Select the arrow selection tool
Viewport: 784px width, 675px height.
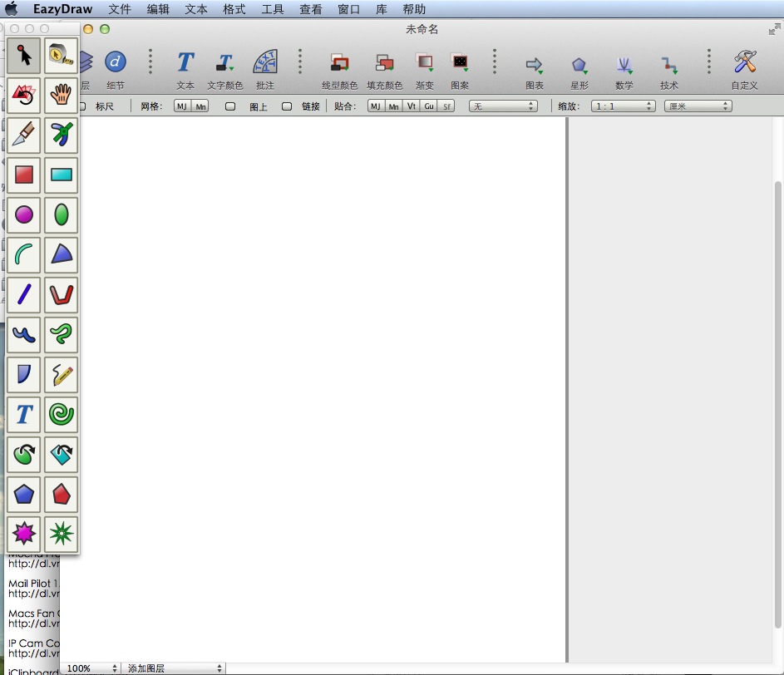tap(24, 56)
